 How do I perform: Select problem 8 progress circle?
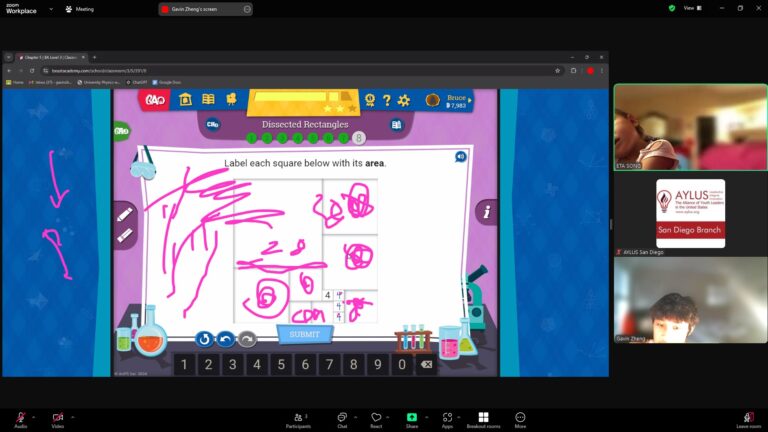point(359,139)
